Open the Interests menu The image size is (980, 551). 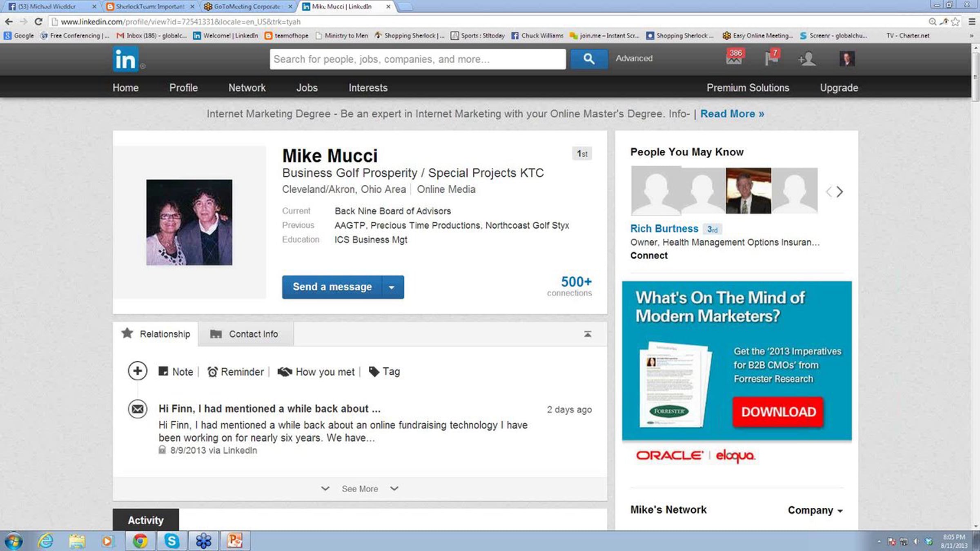coord(368,88)
